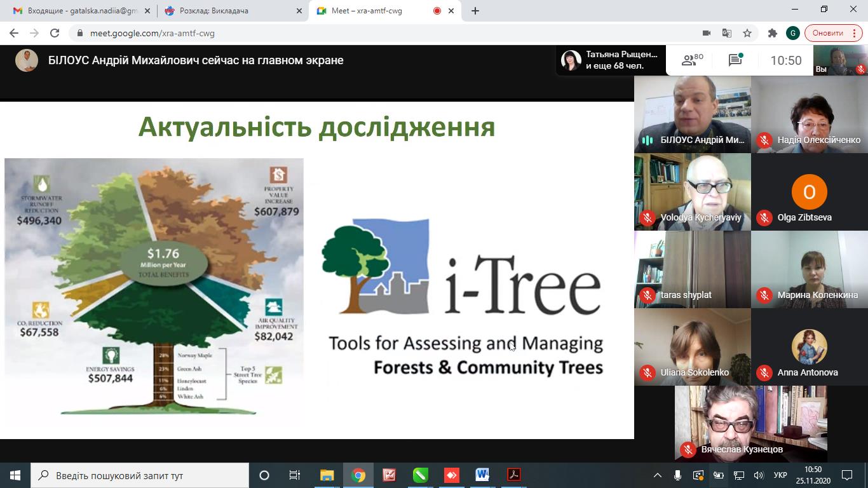
Task: Close the Meet – xra-amtf-cwg tab
Action: 452,11
